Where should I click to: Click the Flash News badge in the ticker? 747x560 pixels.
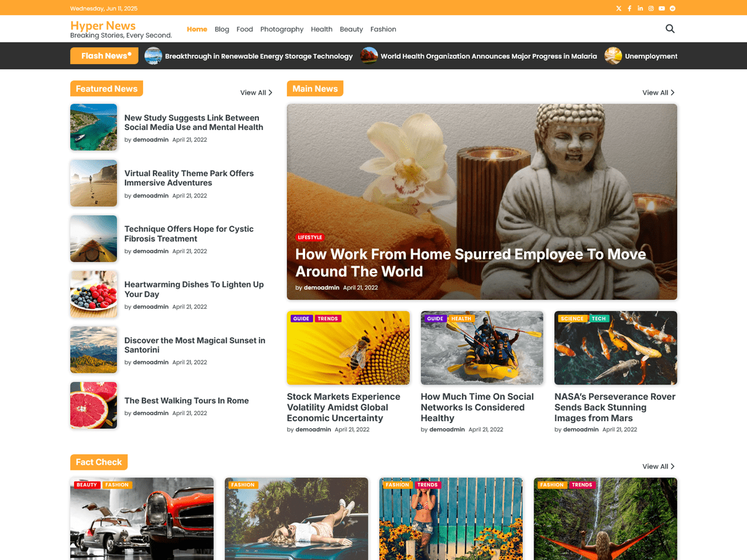click(x=104, y=55)
